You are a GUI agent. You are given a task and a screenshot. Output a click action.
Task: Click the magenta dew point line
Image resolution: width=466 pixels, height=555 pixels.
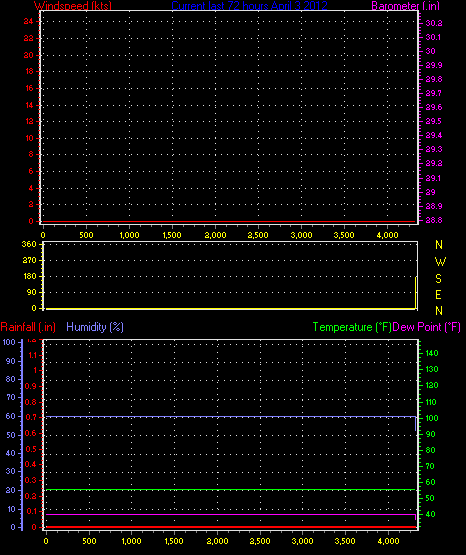(230, 514)
